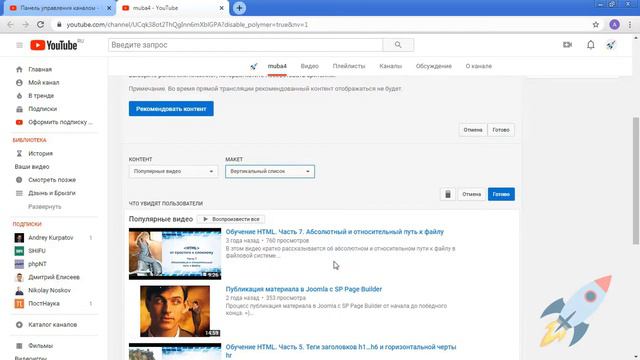Open the Chrome profile avatar
The width and height of the screenshot is (640, 360).
pos(614,24)
